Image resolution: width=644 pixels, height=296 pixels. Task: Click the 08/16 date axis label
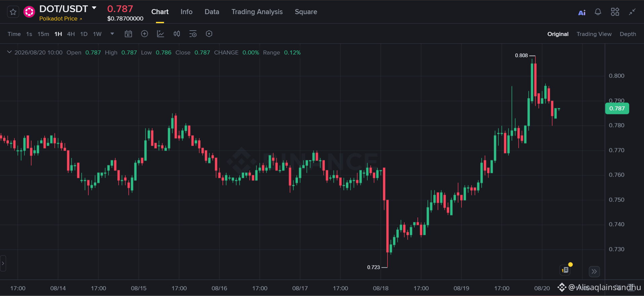[x=219, y=288]
